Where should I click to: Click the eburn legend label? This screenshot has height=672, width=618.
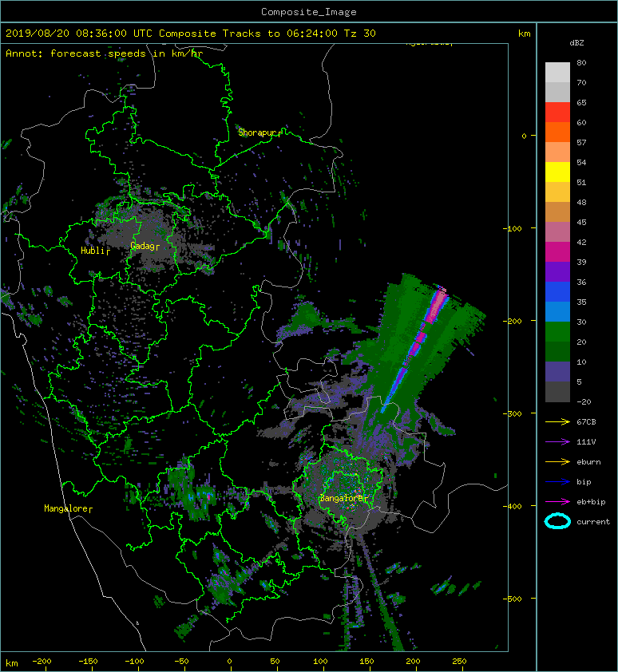[x=588, y=461]
